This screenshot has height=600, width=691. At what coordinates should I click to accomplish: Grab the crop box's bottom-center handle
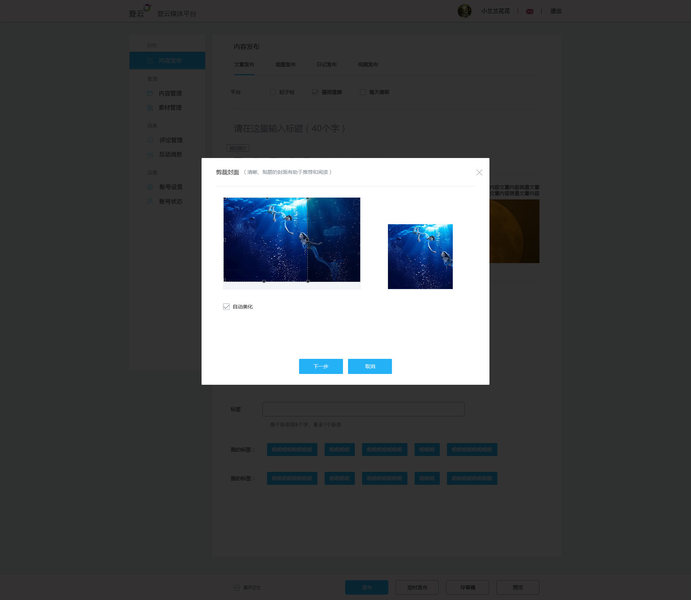tap(264, 281)
